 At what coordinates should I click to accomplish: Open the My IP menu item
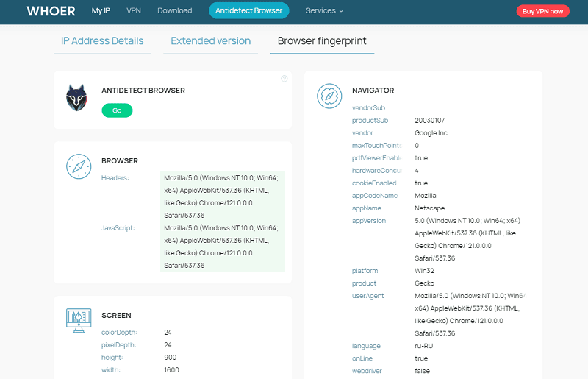pos(101,11)
